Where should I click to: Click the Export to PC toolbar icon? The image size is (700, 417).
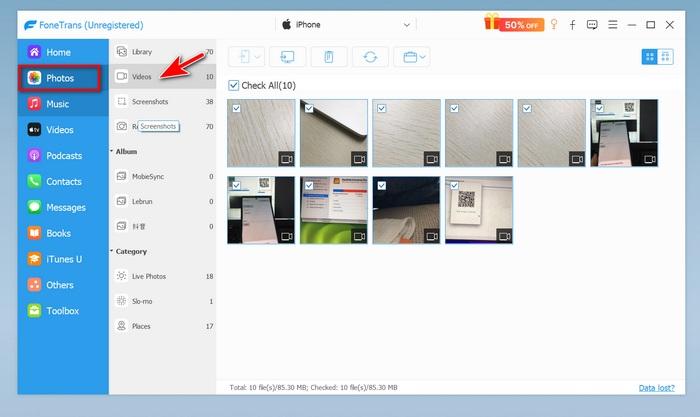(286, 57)
